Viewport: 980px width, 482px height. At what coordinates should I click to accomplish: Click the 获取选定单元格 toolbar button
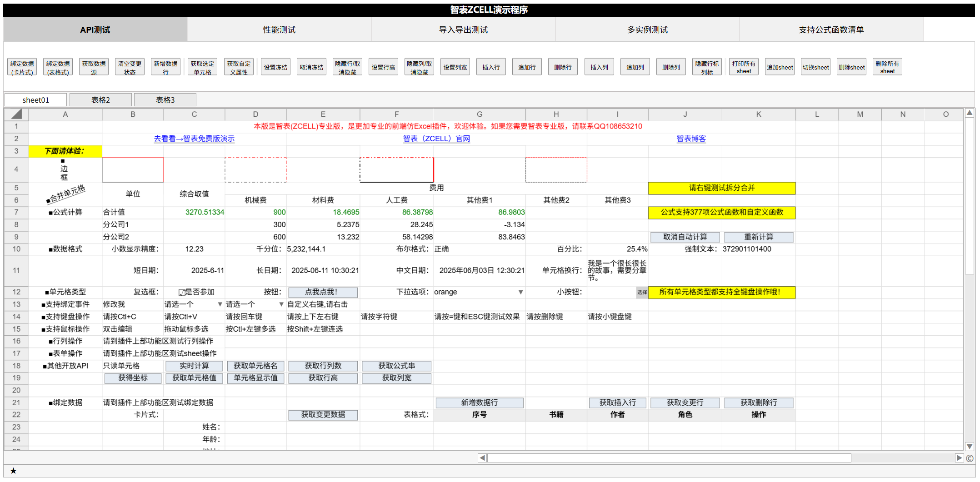[203, 67]
